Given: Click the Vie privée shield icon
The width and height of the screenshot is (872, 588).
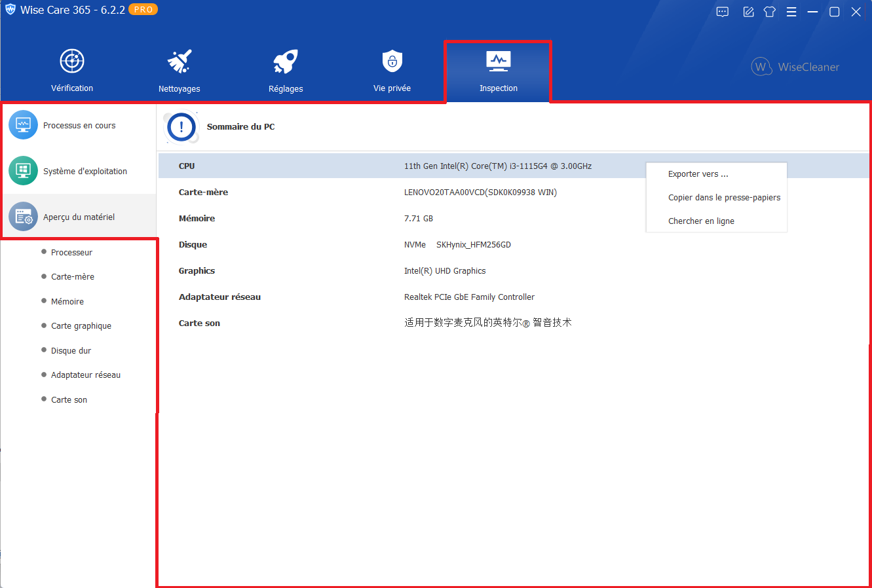Looking at the screenshot, I should [392, 61].
